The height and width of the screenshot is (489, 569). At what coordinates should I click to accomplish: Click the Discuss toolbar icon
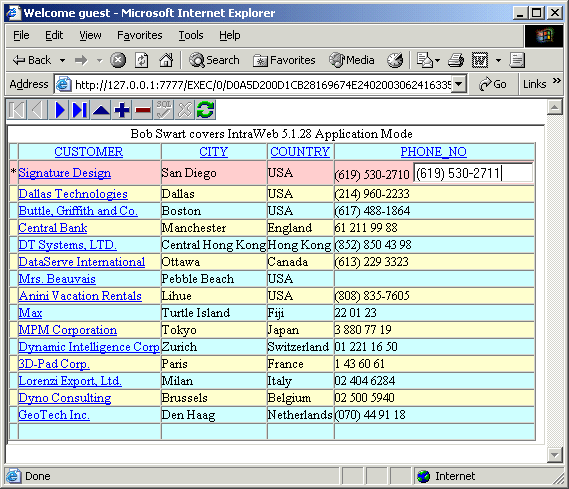517,60
